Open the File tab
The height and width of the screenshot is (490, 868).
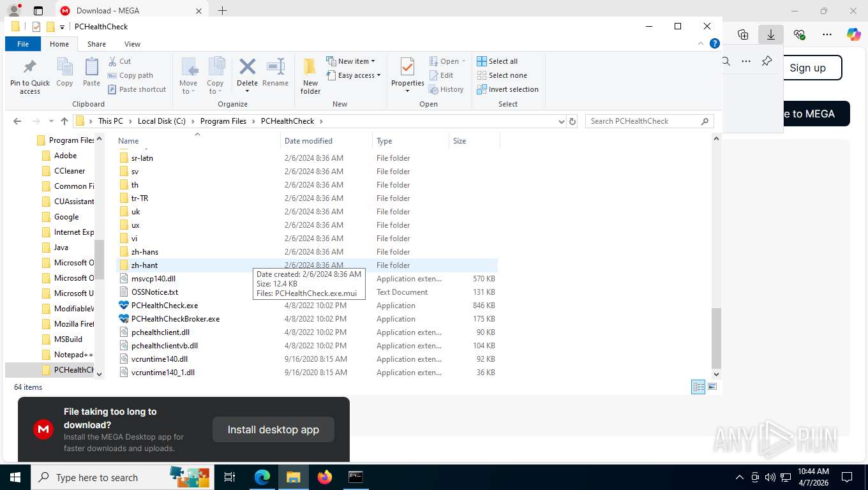[x=23, y=44]
